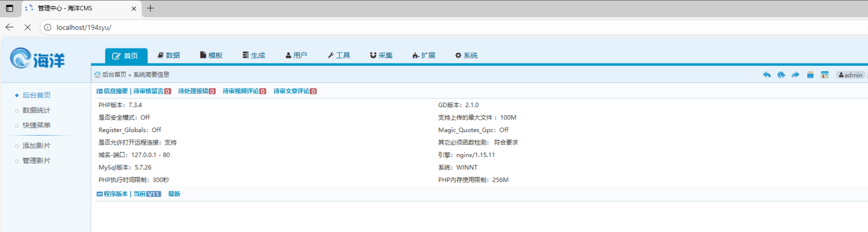Go to the 采集 tab
This screenshot has width=868, height=232.
click(381, 55)
